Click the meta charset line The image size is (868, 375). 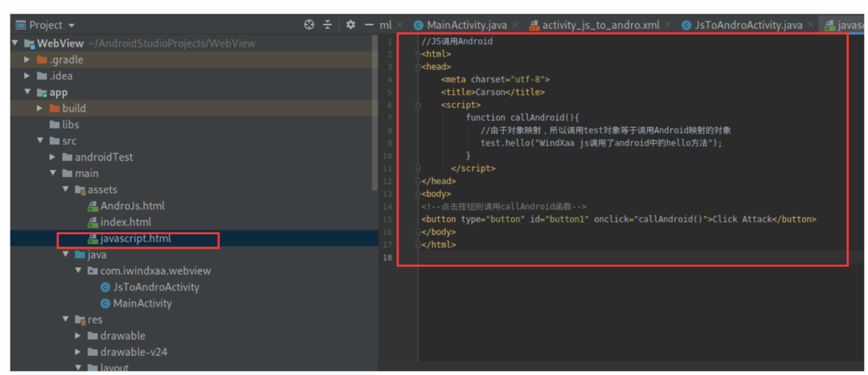(495, 79)
